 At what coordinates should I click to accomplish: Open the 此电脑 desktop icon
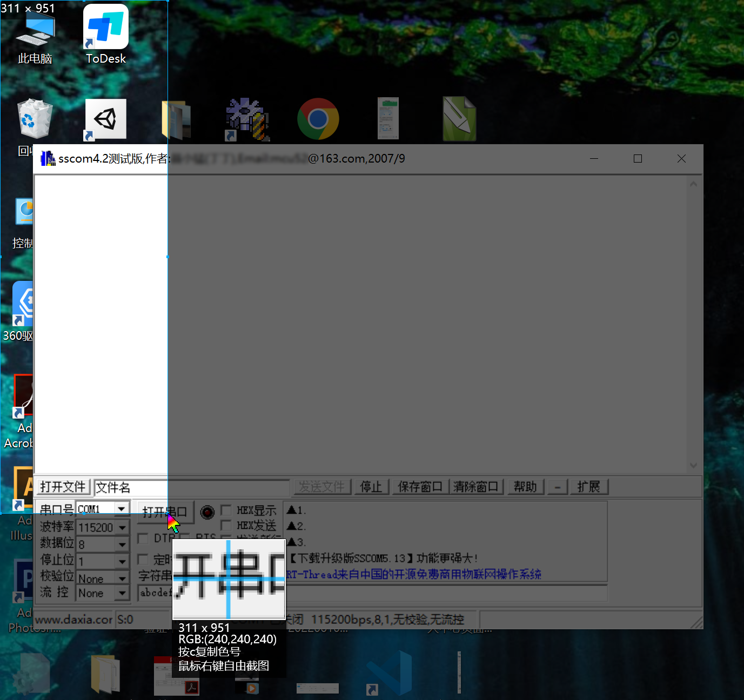pyautogui.click(x=35, y=31)
